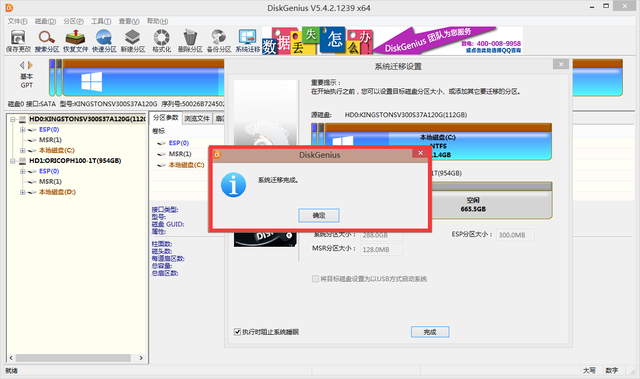Collapse the HD1:ORICOPH100-1T disk tree node
The image size is (640, 379).
(x=13, y=161)
